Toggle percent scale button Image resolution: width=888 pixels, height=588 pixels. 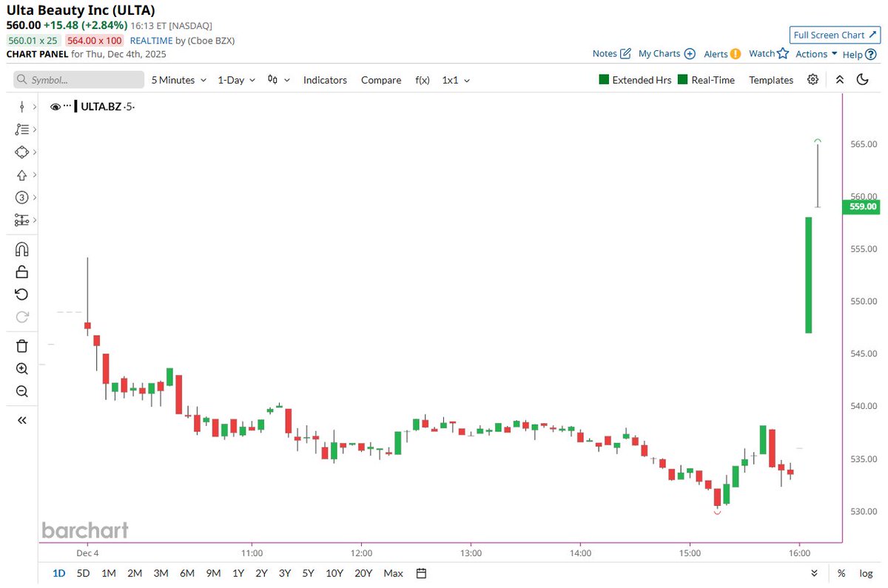[841, 573]
